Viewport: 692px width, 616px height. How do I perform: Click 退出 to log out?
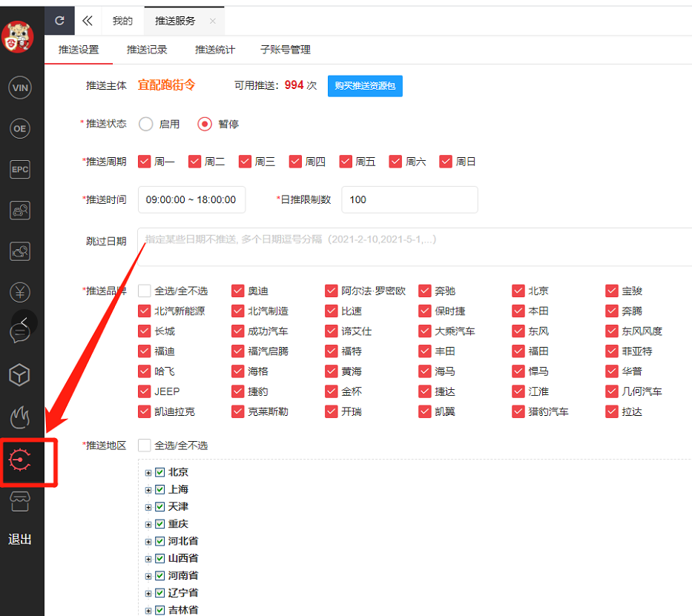click(x=20, y=539)
